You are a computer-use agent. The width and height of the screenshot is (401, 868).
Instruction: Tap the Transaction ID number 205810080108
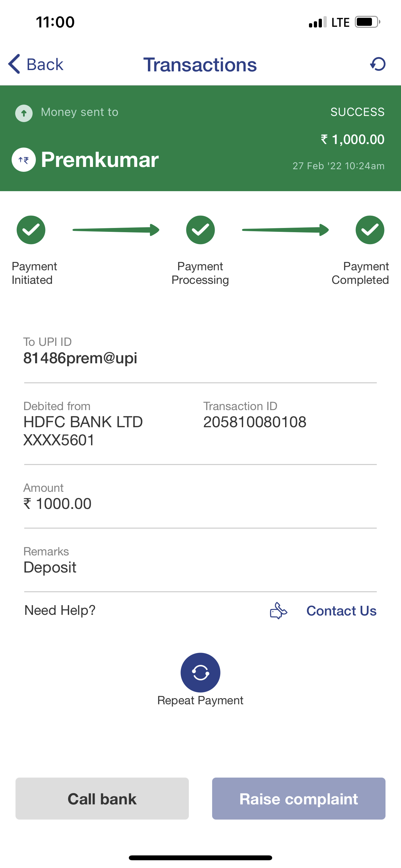point(255,422)
